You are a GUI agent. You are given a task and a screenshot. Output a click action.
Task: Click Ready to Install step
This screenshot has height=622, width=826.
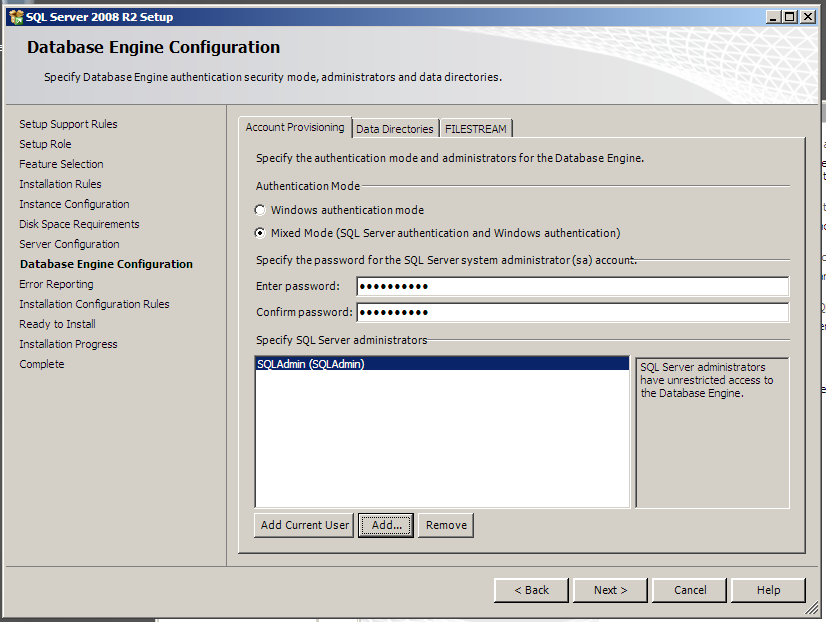(x=57, y=324)
